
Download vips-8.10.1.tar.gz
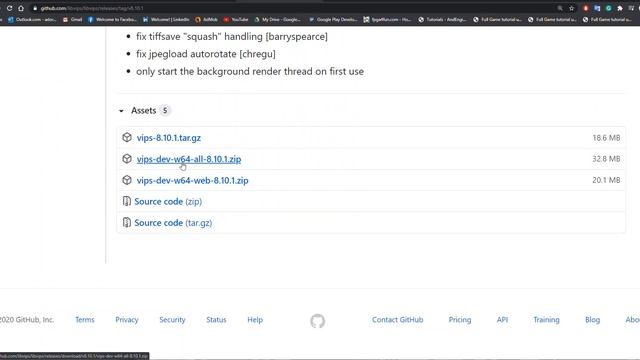tap(169, 138)
